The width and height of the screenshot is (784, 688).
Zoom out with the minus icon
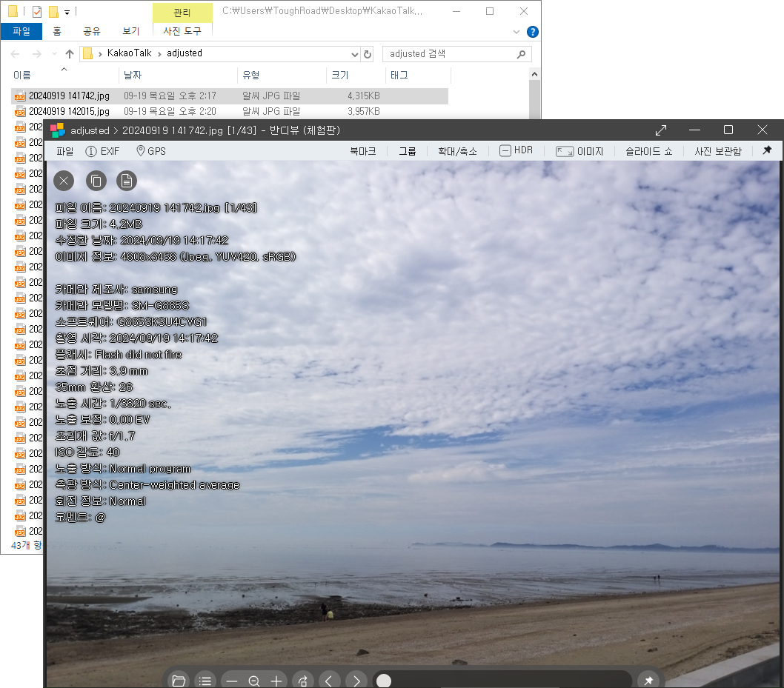pyautogui.click(x=231, y=681)
